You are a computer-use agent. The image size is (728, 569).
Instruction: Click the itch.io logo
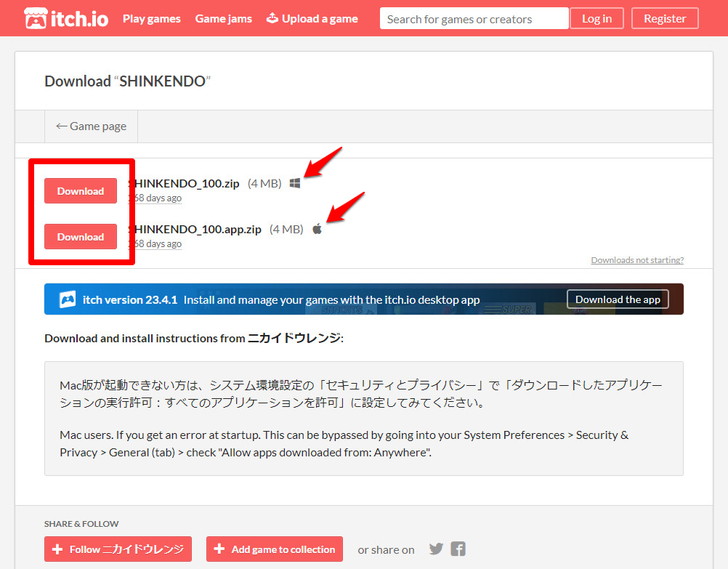tap(66, 19)
